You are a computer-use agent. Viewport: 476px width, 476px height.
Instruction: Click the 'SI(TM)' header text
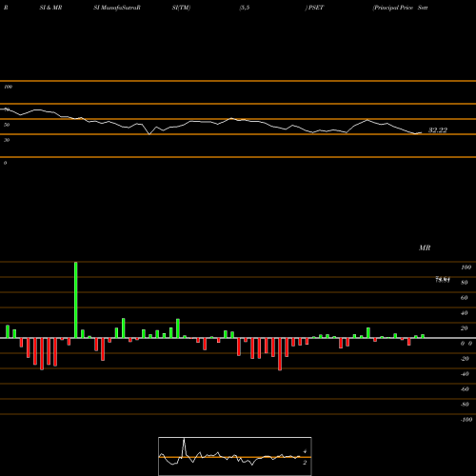181,8
